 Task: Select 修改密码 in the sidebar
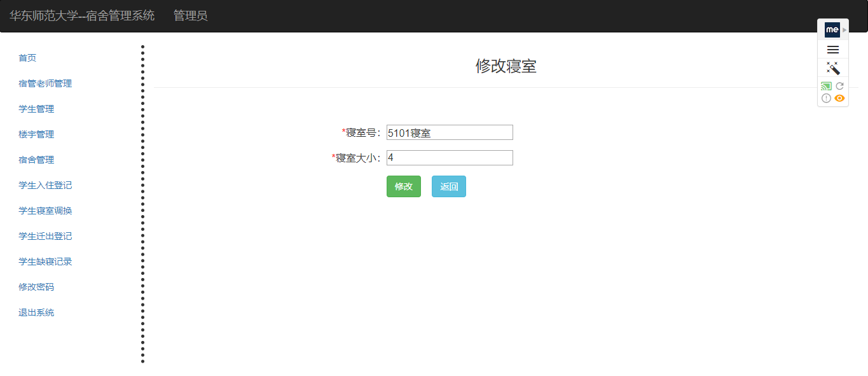[x=36, y=287]
